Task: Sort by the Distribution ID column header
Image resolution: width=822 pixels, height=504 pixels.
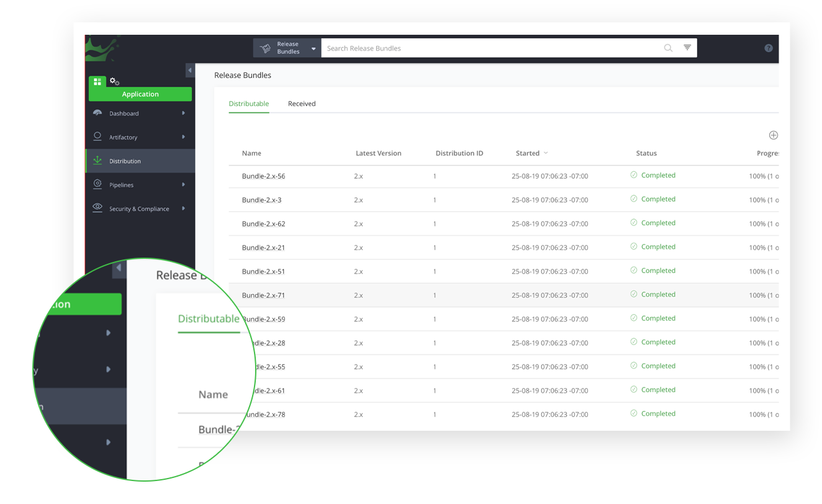Action: [x=459, y=153]
